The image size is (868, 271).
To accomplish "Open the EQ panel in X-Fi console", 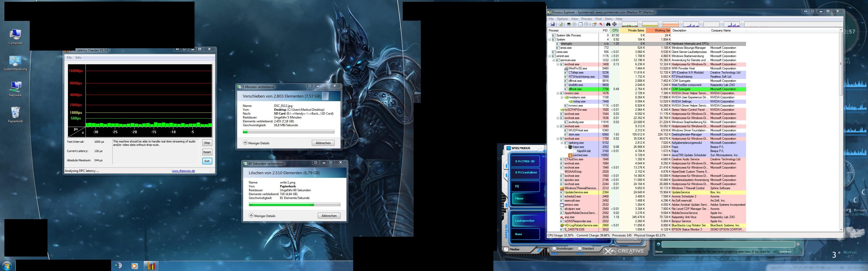I will (525, 186).
